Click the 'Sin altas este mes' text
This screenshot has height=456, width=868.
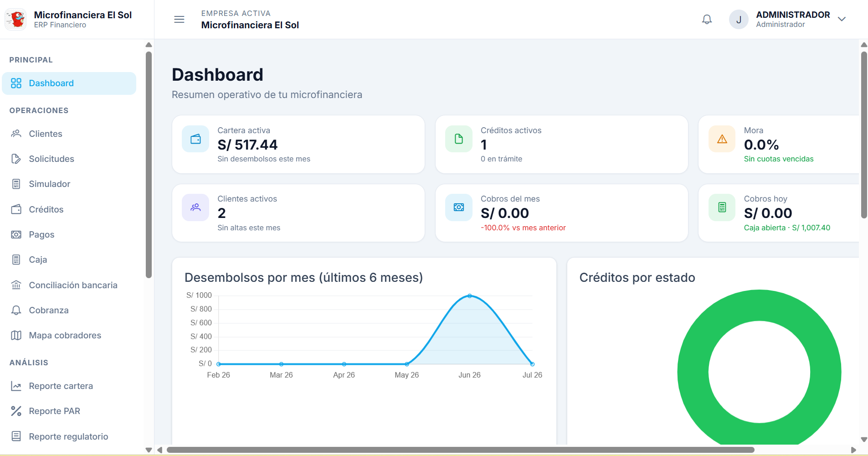[x=249, y=228]
